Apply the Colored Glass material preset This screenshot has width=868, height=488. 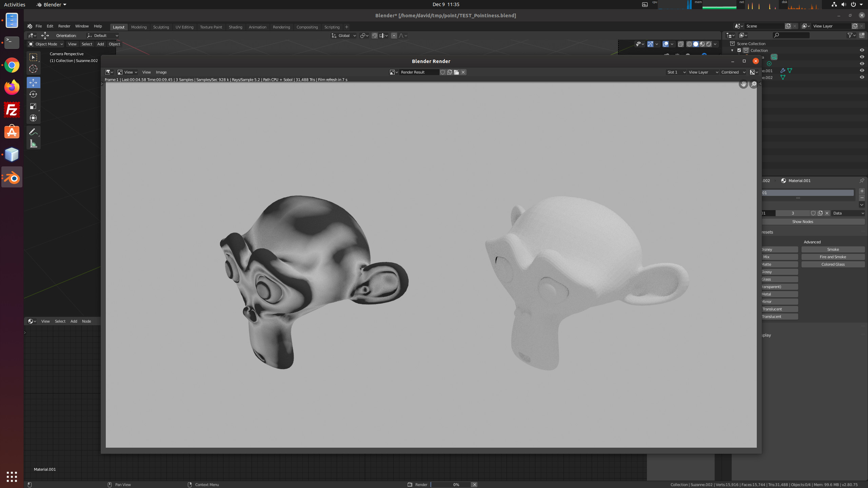[x=833, y=264]
